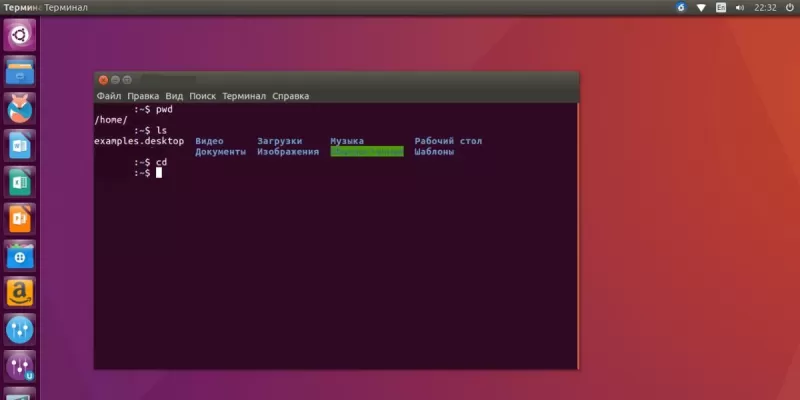
Task: Open the network indicator menu
Action: point(701,8)
